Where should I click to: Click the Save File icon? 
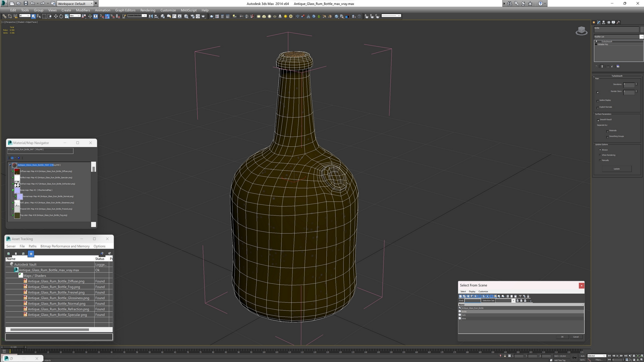(x=25, y=3)
